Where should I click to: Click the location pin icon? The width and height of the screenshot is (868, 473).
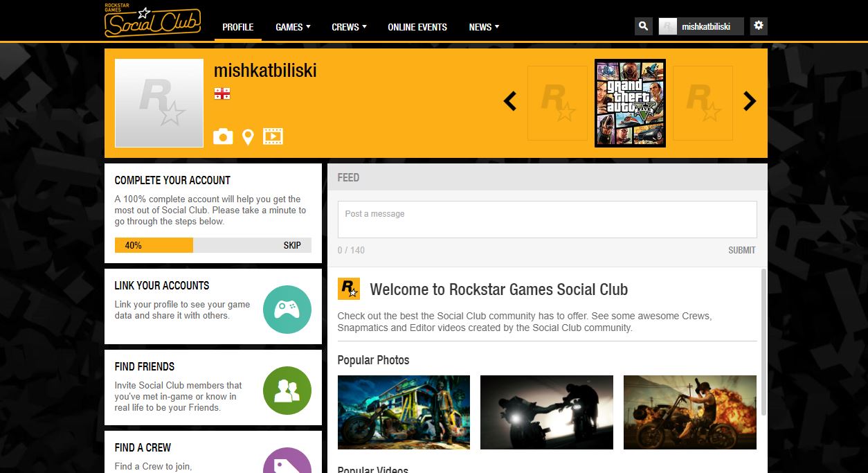[x=248, y=136]
